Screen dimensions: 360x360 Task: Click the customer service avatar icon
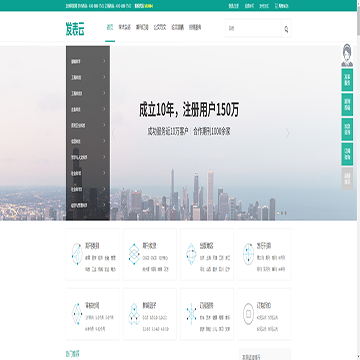(x=347, y=55)
